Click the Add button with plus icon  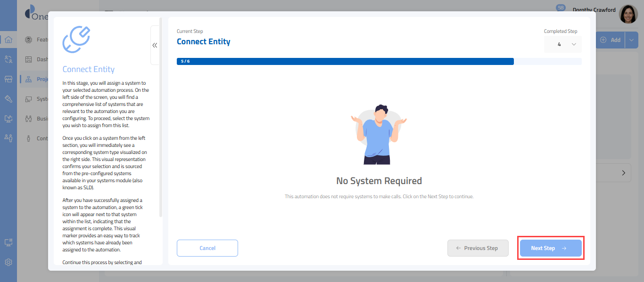[611, 40]
